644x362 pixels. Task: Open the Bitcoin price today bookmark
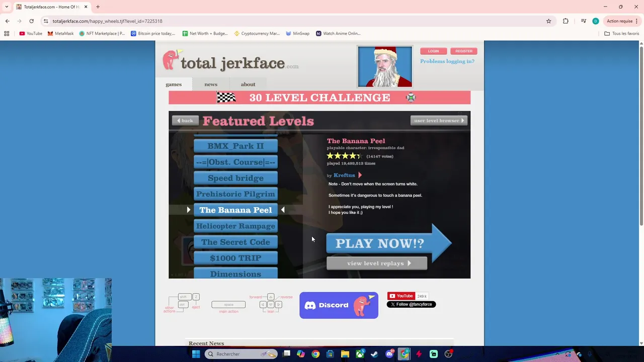[x=153, y=34]
